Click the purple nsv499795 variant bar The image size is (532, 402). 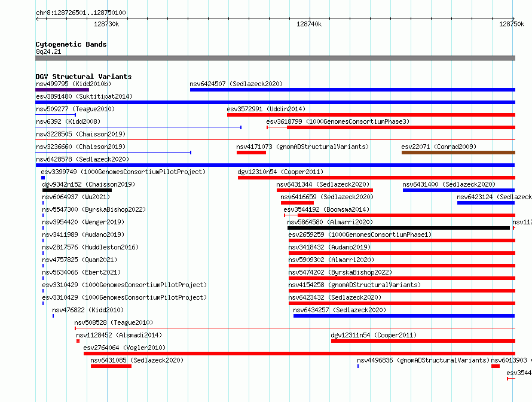click(62, 90)
